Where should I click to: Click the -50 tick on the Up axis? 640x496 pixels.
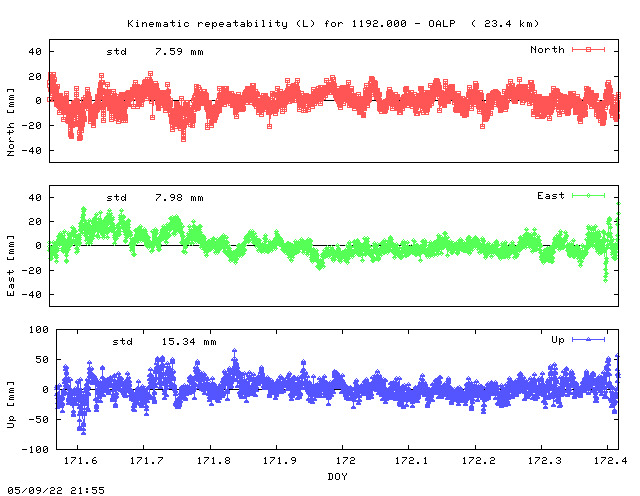coord(38,420)
